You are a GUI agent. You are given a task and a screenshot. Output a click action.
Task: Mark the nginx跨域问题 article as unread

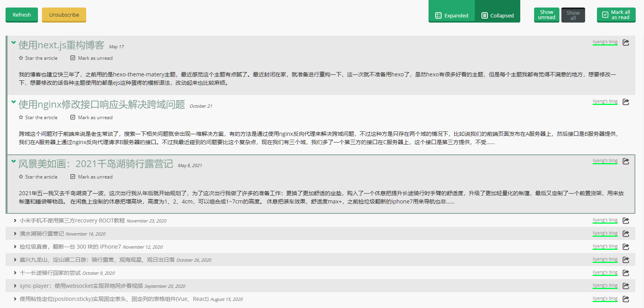(x=91, y=117)
